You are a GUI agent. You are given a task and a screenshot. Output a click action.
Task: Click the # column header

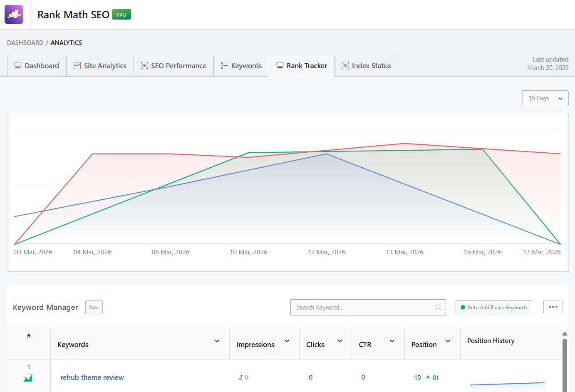click(x=29, y=336)
